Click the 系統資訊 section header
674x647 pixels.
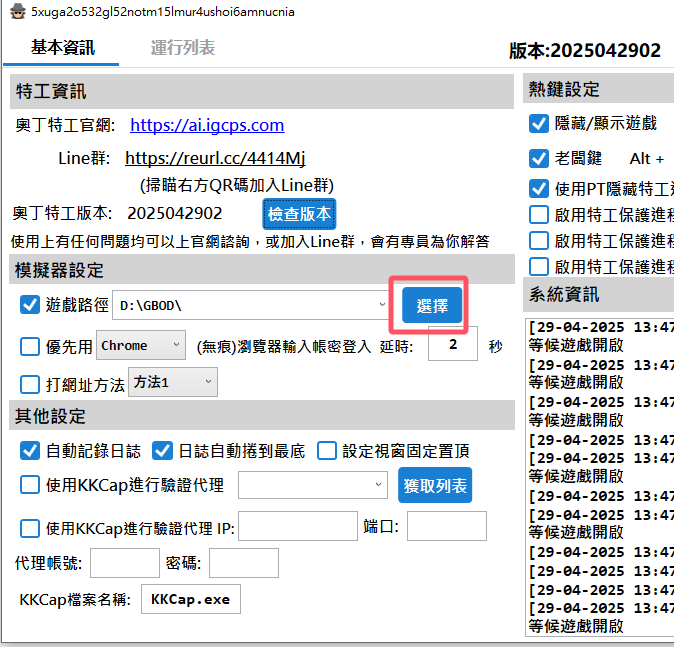[x=598, y=294]
